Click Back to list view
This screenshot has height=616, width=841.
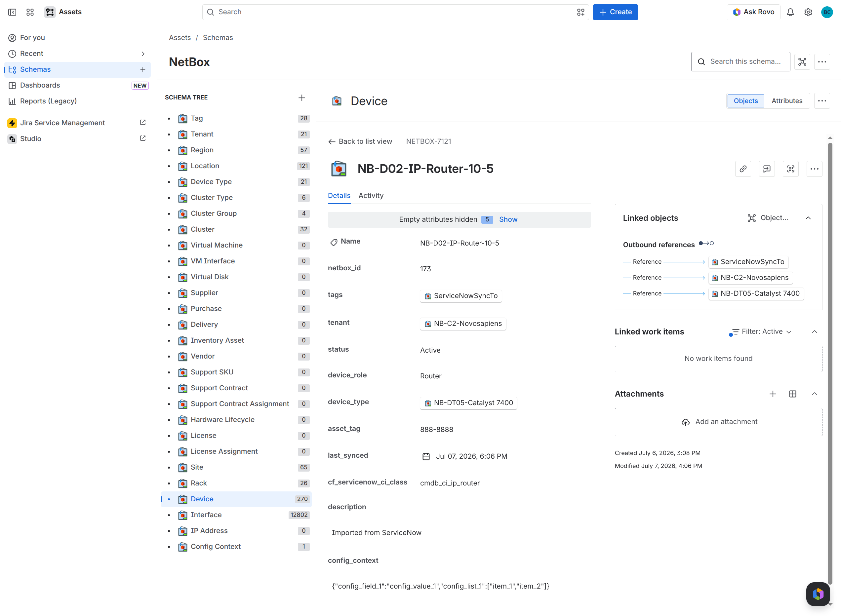click(x=360, y=142)
